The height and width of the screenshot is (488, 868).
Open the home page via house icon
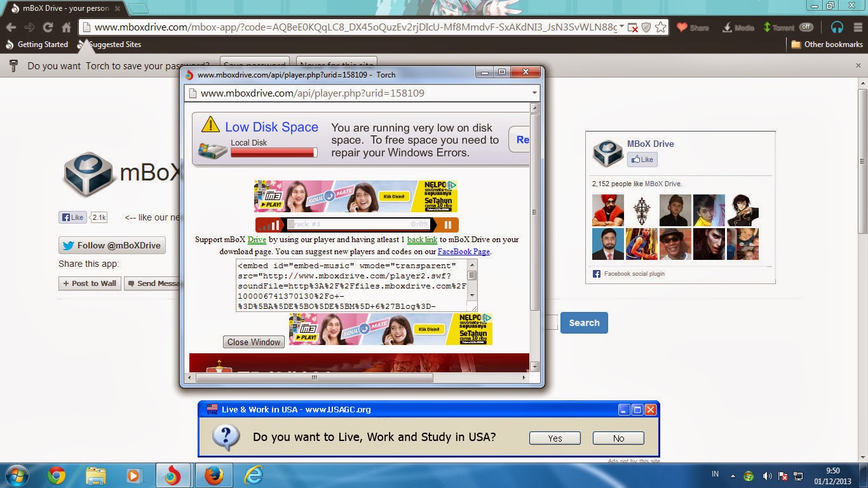coord(66,27)
